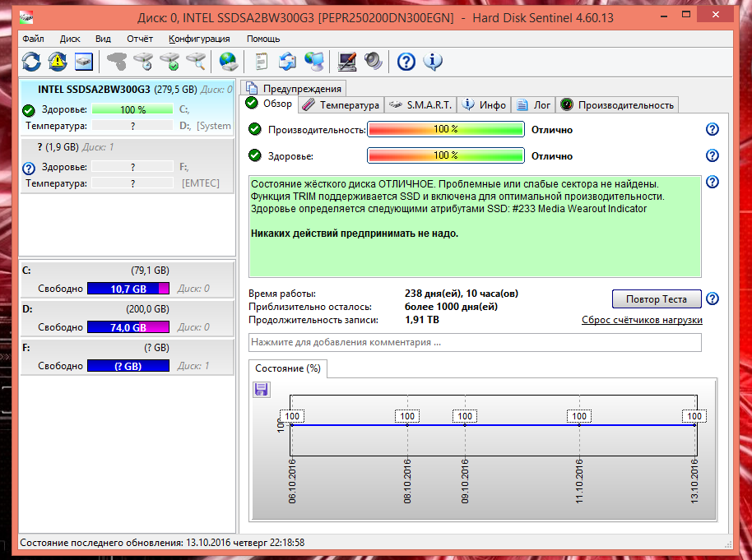
Task: Select the INTEL SSDSA2BW300G3 disk in the list
Action: (x=94, y=89)
